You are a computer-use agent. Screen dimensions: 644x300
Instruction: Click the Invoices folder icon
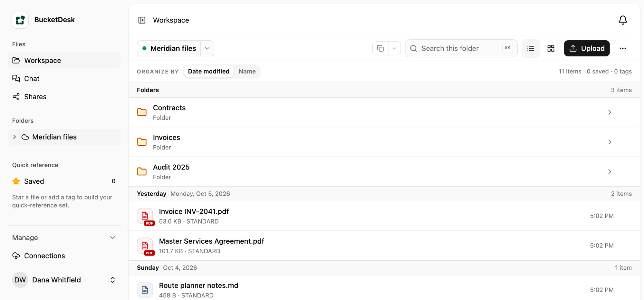[x=142, y=142]
